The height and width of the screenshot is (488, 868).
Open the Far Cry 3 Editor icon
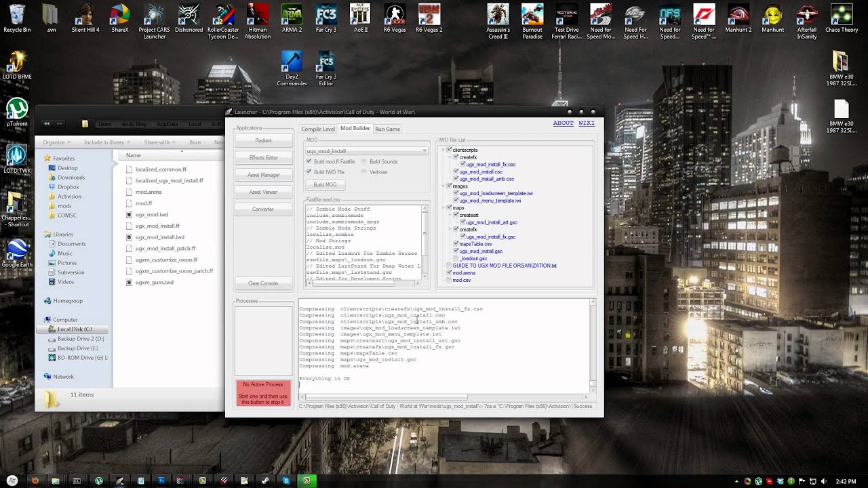coord(326,68)
